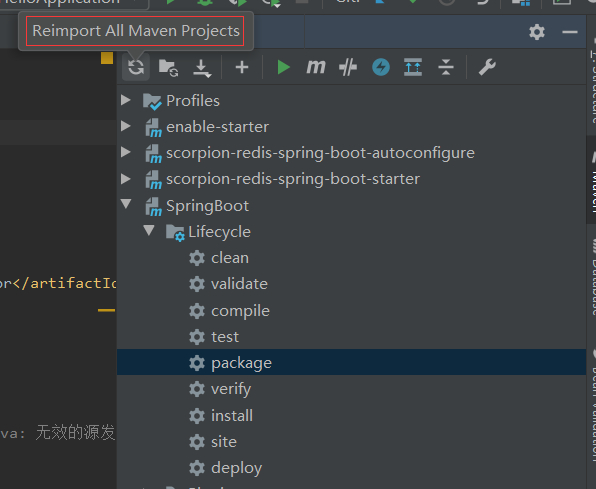Toggle Skip Tests mode lightning icon

[380, 67]
